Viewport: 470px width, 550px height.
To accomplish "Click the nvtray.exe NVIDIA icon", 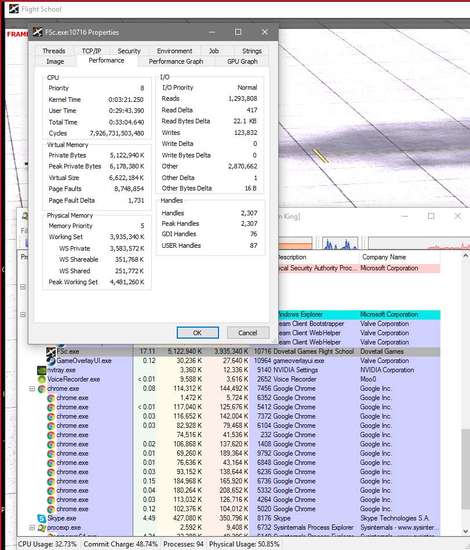I will pyautogui.click(x=42, y=370).
